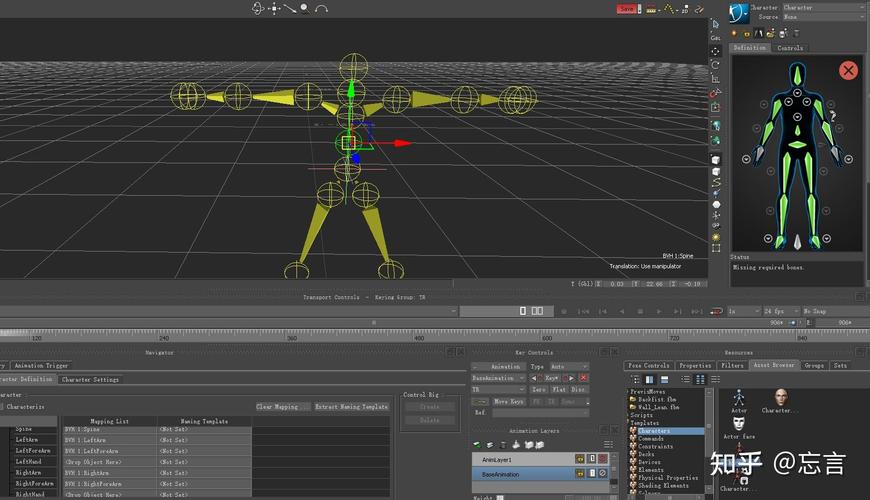The image size is (870, 500).
Task: Select Constraints in asset browser tree
Action: pos(655,446)
